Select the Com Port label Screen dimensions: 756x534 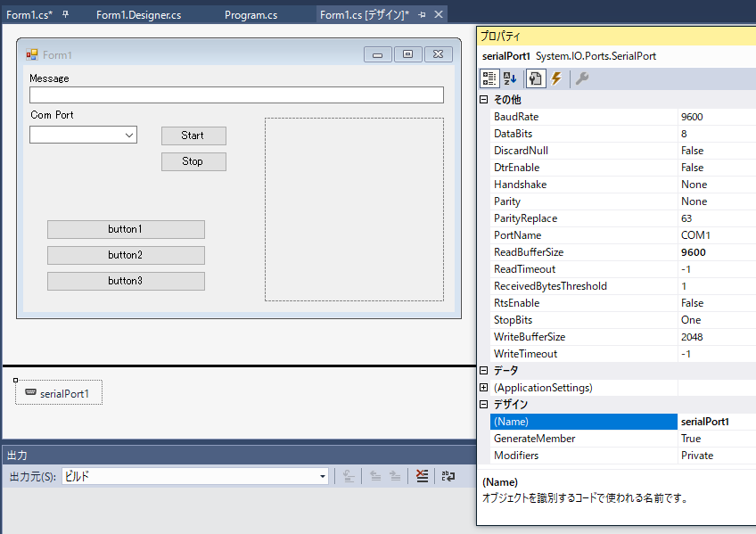click(52, 115)
